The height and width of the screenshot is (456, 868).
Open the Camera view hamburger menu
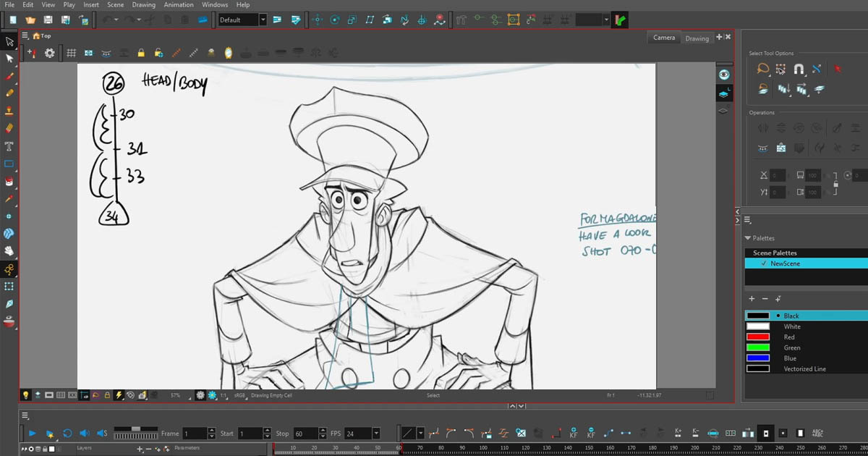click(x=25, y=35)
